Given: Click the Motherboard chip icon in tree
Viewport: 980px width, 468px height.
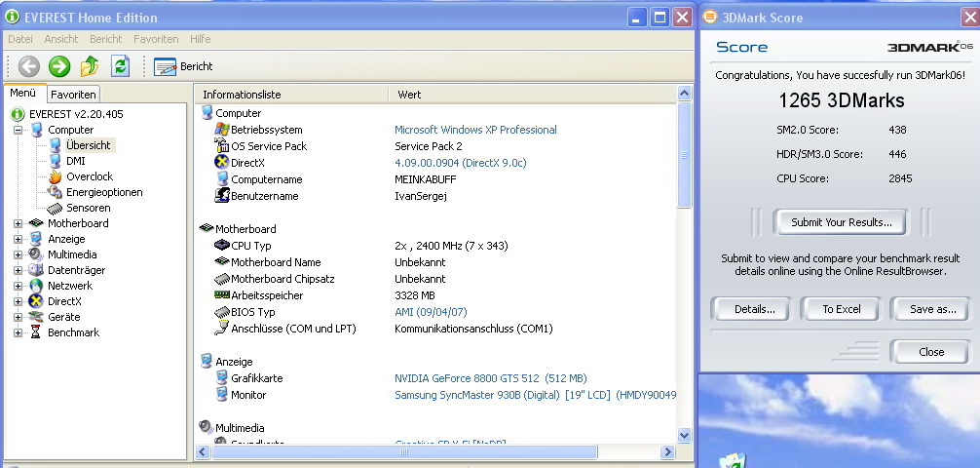Looking at the screenshot, I should [x=36, y=223].
